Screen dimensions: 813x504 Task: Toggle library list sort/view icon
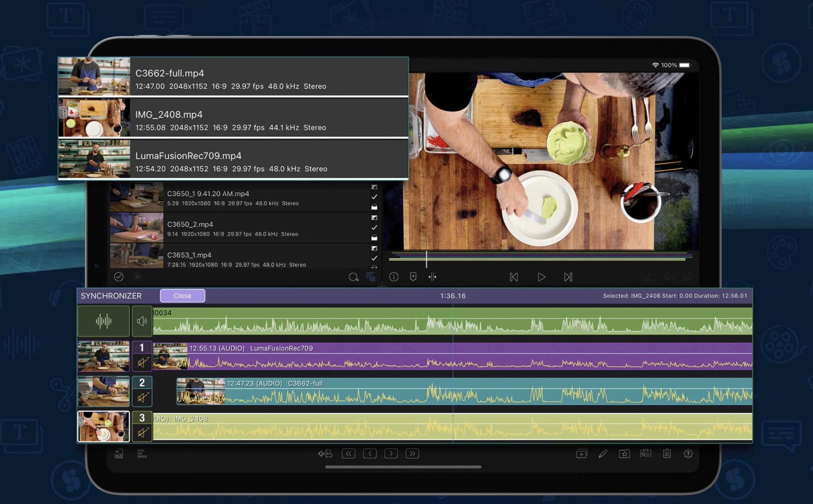pos(370,277)
